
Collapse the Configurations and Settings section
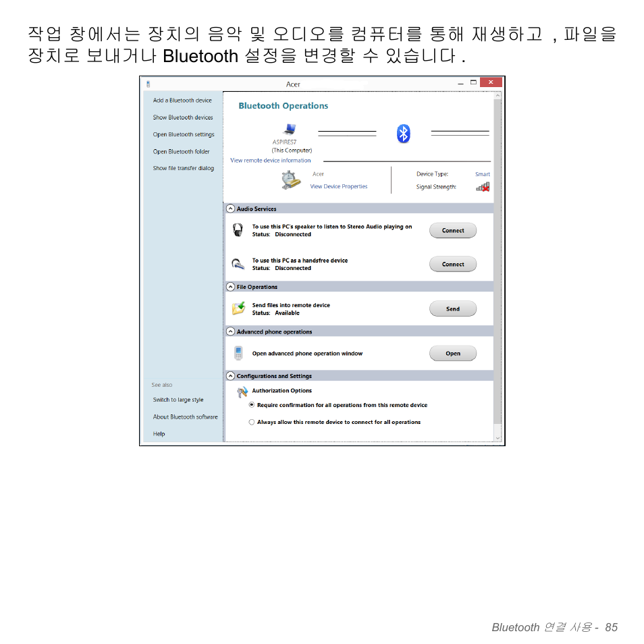click(x=231, y=376)
